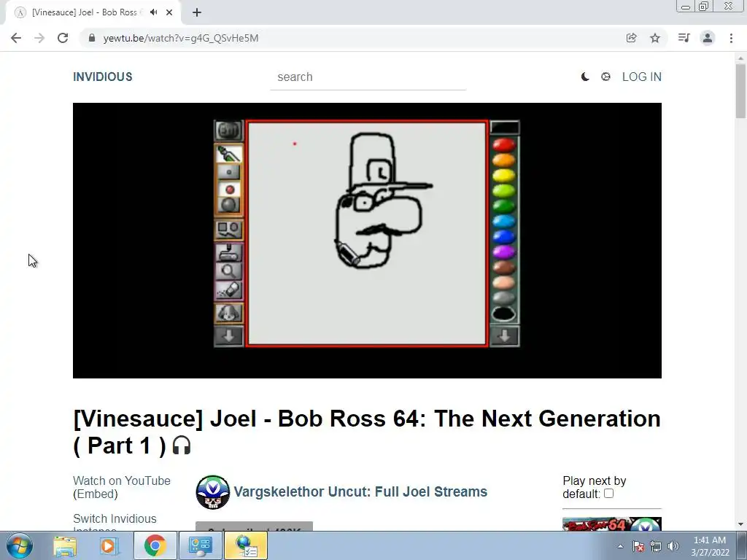
Task: Show hidden tray icons with the up arrow
Action: 620,546
